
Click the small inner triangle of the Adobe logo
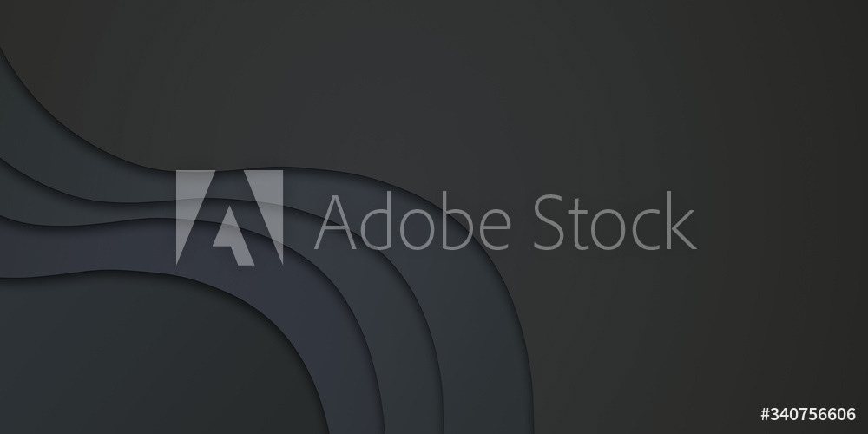(x=233, y=240)
